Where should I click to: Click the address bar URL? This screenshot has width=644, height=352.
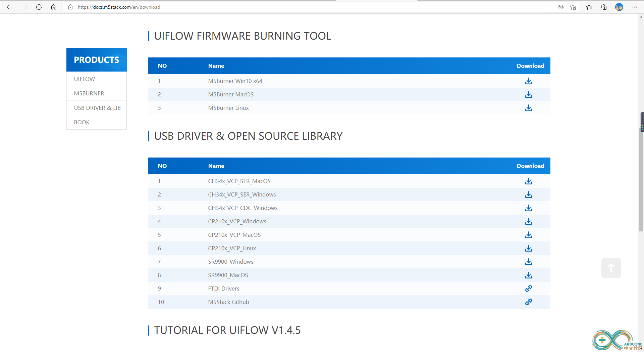point(119,7)
